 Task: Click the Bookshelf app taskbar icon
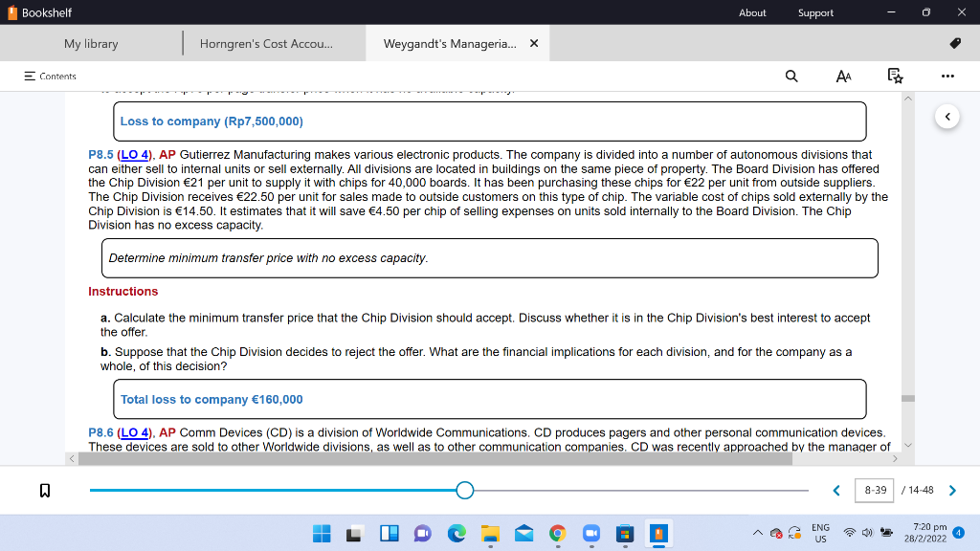tap(658, 533)
